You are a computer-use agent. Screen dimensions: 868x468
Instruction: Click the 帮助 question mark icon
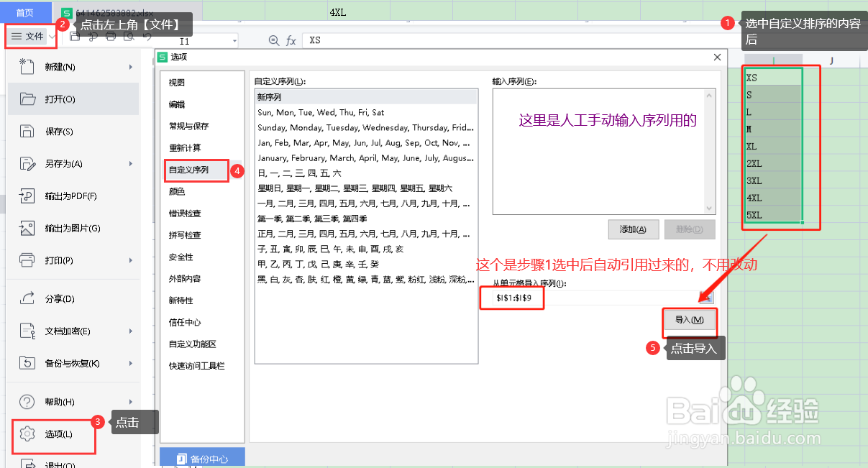tap(27, 401)
